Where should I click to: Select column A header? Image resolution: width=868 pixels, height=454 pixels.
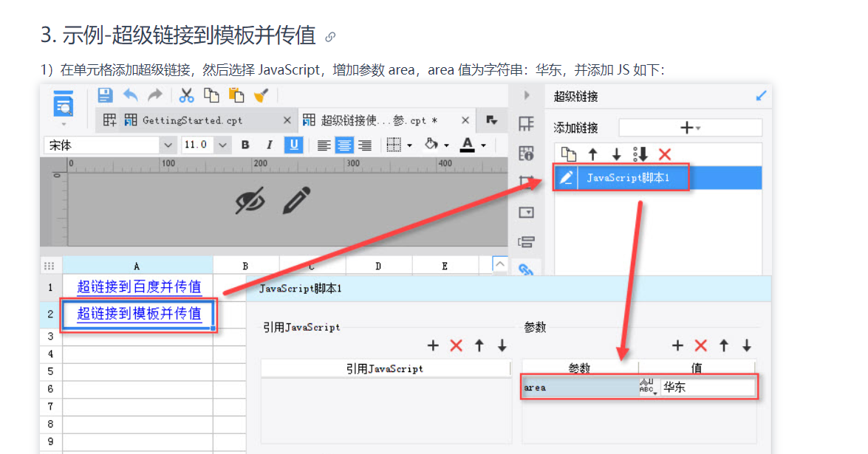coord(137,266)
